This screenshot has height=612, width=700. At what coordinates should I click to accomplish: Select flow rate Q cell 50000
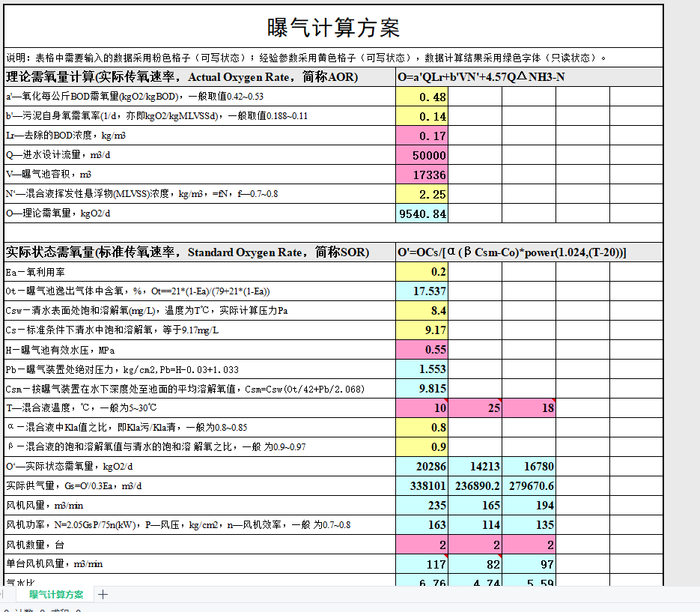[x=422, y=155]
